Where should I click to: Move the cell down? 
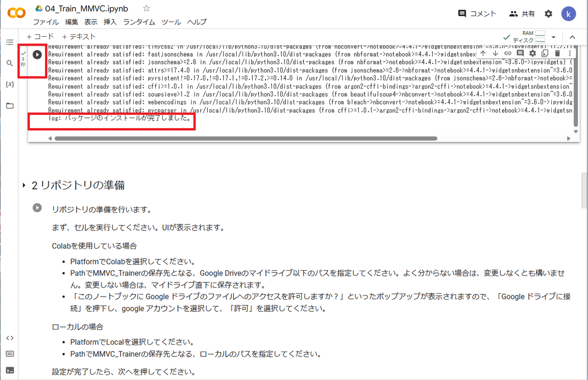click(495, 53)
